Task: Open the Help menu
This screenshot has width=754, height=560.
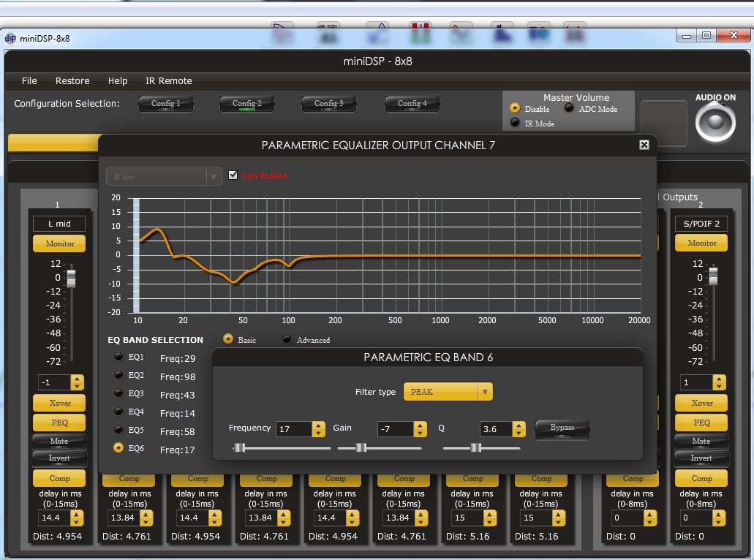Action: coord(118,80)
